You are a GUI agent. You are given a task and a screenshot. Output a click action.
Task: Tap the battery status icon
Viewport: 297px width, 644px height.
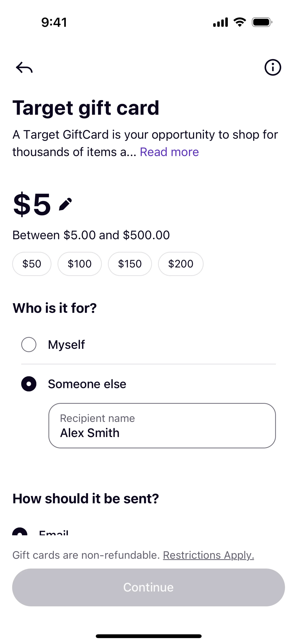[x=262, y=22]
